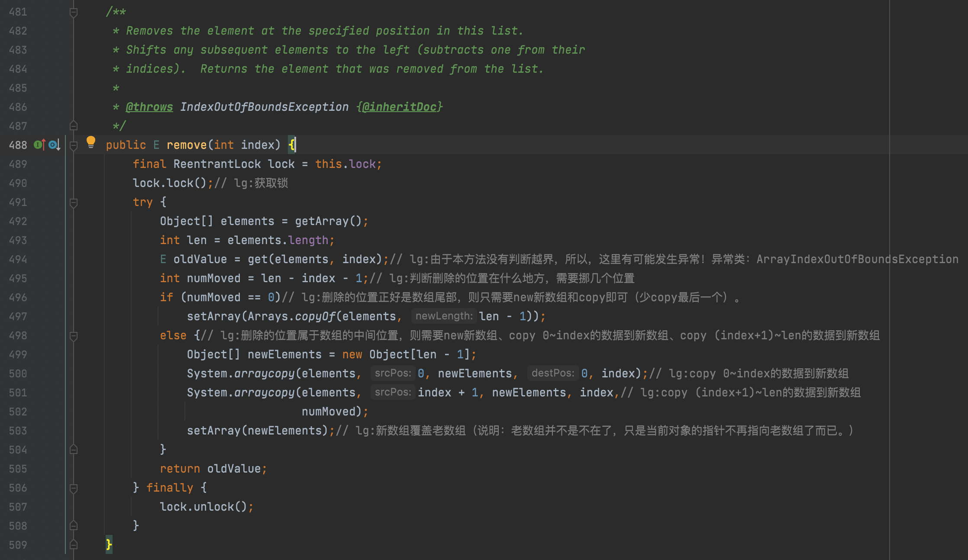Click the closing yellow brace on line 509
Screen dimensions: 968x560
(109, 544)
